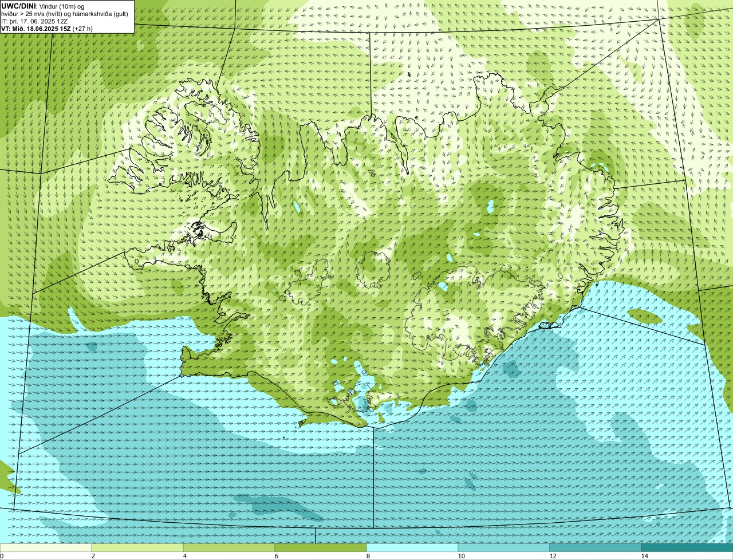The height and width of the screenshot is (560, 733).
Task: Click the legend scale label "4"
Action: pos(185,556)
